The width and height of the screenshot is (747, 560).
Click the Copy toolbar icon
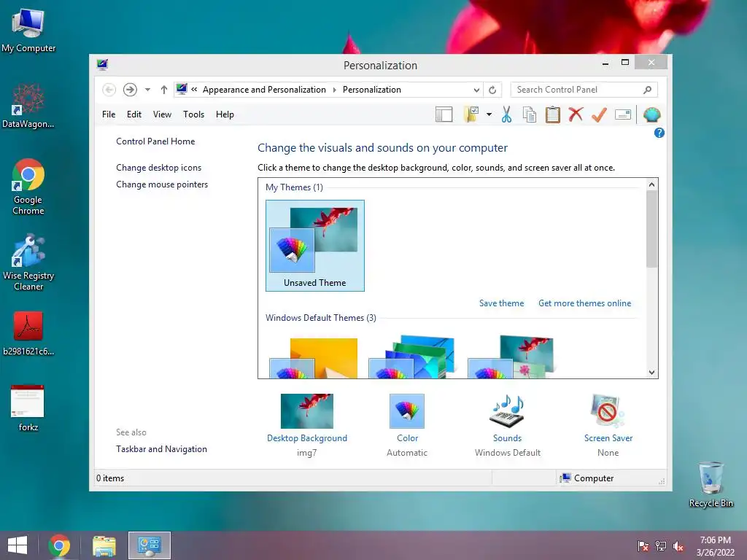coord(530,114)
